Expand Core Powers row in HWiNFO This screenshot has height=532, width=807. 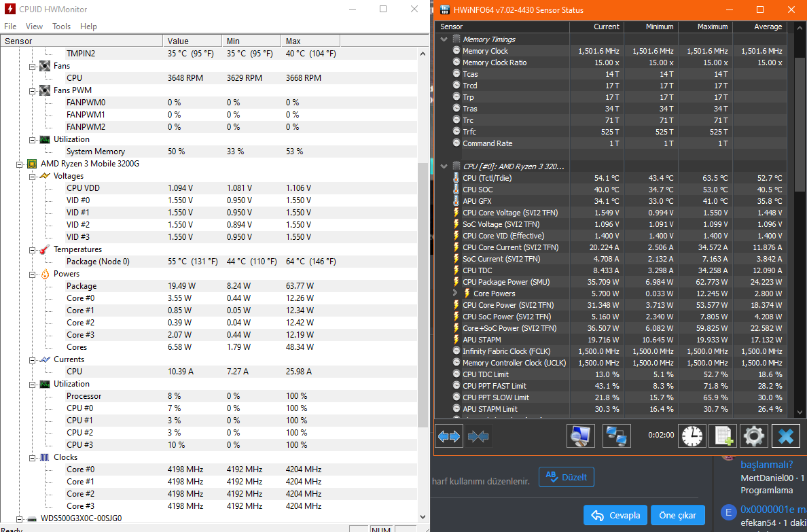click(x=455, y=293)
